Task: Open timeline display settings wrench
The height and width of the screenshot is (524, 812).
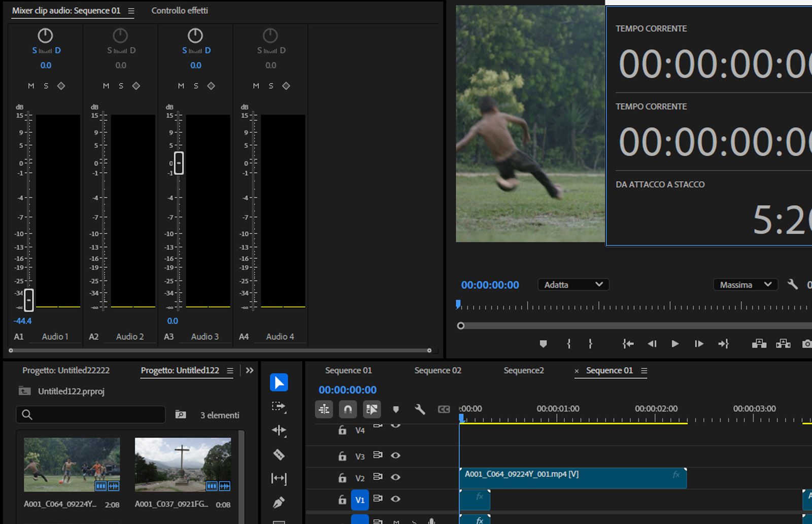Action: tap(420, 409)
